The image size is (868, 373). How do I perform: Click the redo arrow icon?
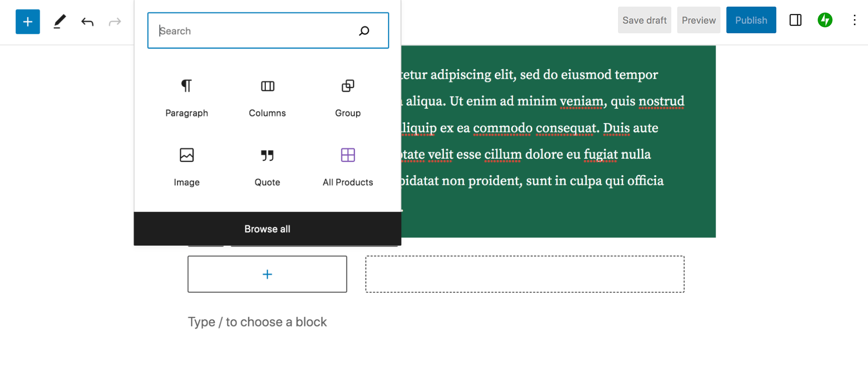click(115, 21)
